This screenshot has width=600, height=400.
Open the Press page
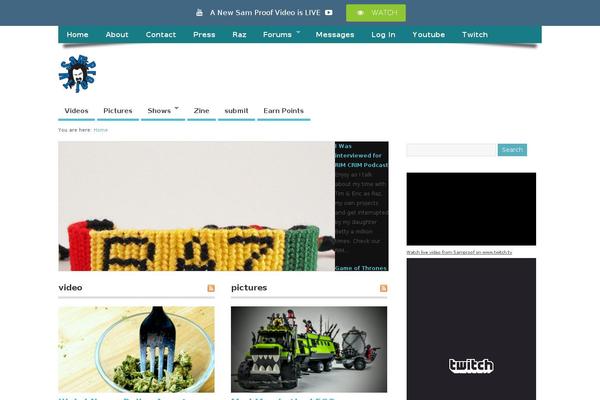tap(204, 34)
